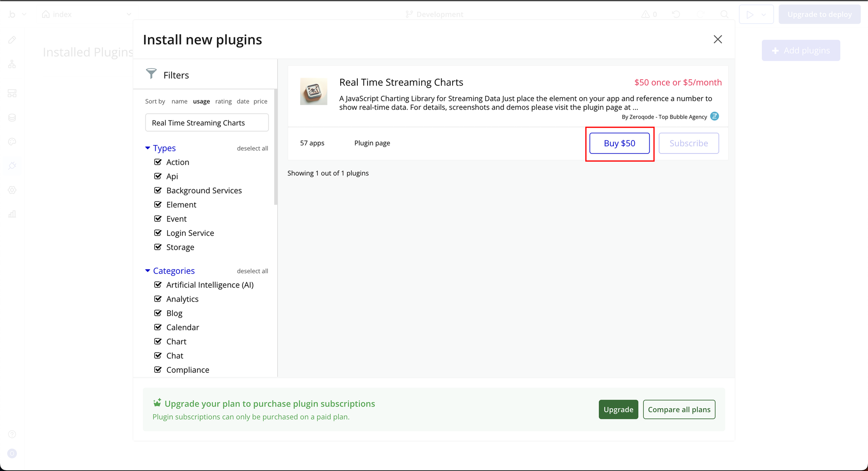Collapse the Types filter section
The image size is (868, 471).
click(147, 148)
